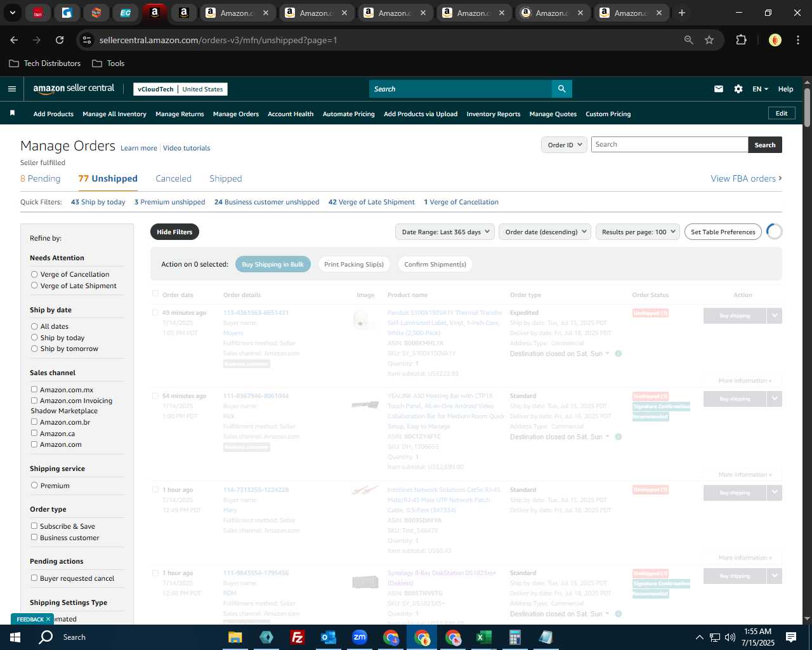The height and width of the screenshot is (650, 812).
Task: Click the Windows Start button
Action: pyautogui.click(x=15, y=637)
